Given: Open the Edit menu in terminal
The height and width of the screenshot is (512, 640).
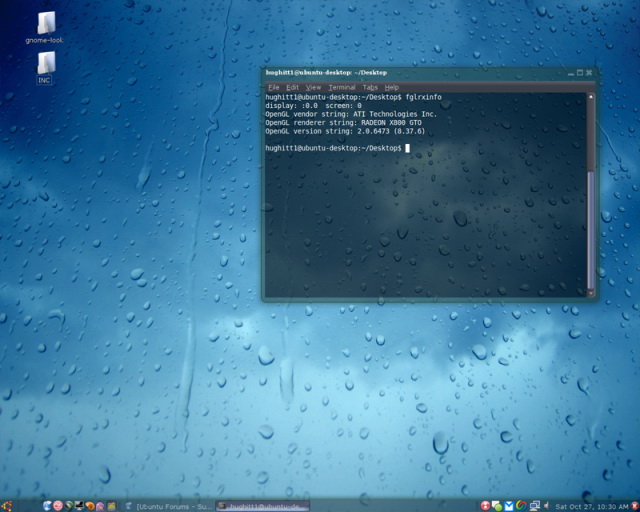Looking at the screenshot, I should coord(292,87).
